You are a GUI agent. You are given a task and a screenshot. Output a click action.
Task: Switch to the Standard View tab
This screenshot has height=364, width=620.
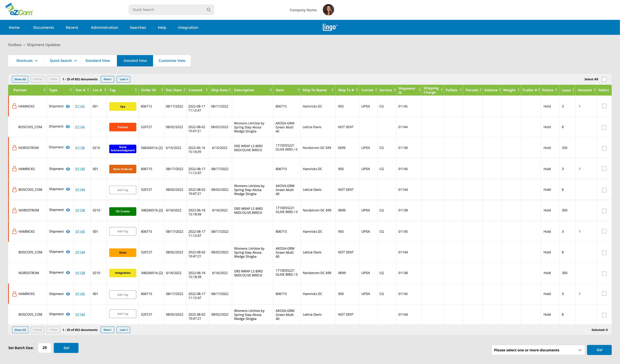(97, 60)
